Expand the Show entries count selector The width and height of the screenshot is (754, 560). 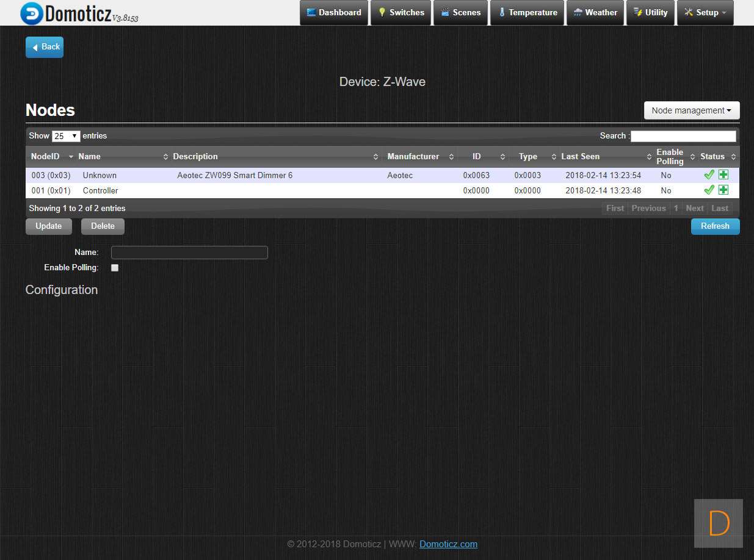[66, 136]
